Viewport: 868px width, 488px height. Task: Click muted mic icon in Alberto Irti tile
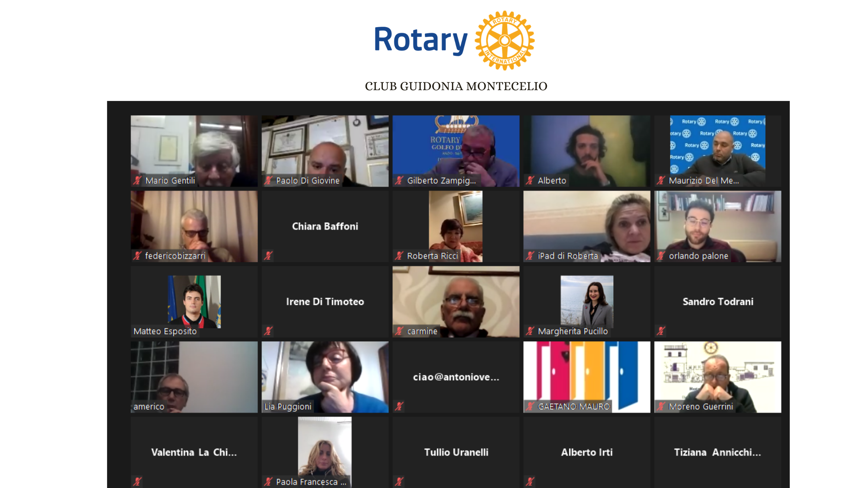530,481
